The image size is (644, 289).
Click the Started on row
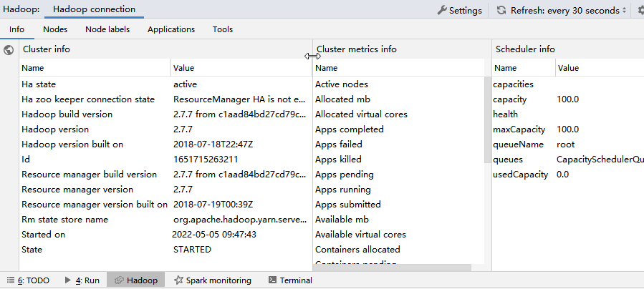[165, 235]
